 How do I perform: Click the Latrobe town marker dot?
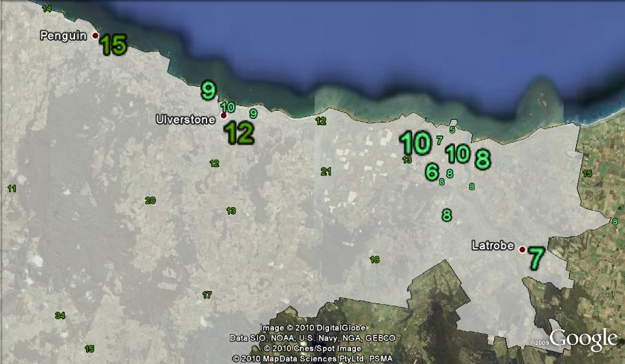(522, 250)
